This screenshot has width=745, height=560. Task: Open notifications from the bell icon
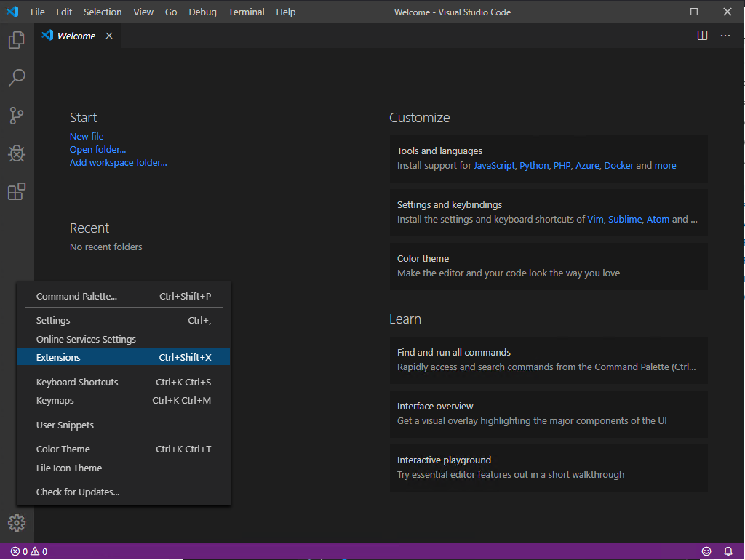[x=728, y=551]
